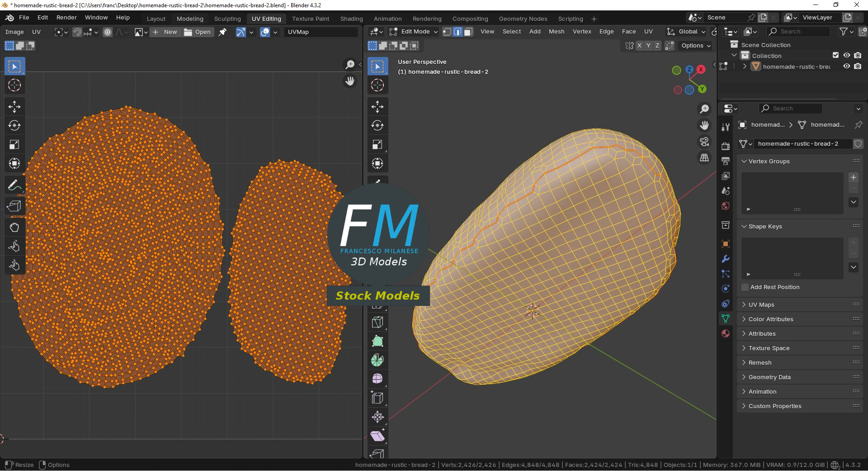Toggle the camera view in the 3D viewport
This screenshot has height=471, width=868.
coord(704,142)
